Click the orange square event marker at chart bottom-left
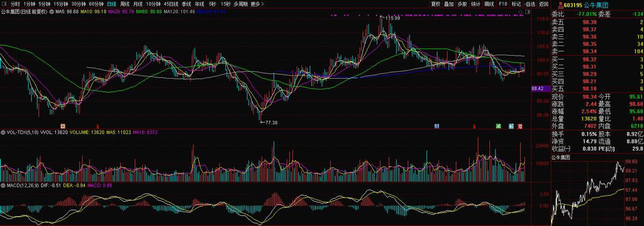The height and width of the screenshot is (226, 644). tap(63, 126)
